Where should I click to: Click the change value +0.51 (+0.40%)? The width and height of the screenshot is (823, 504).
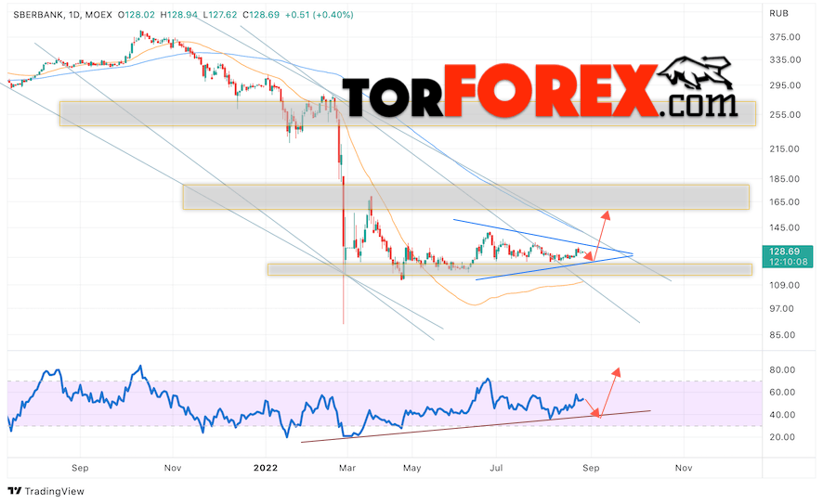pyautogui.click(x=320, y=15)
